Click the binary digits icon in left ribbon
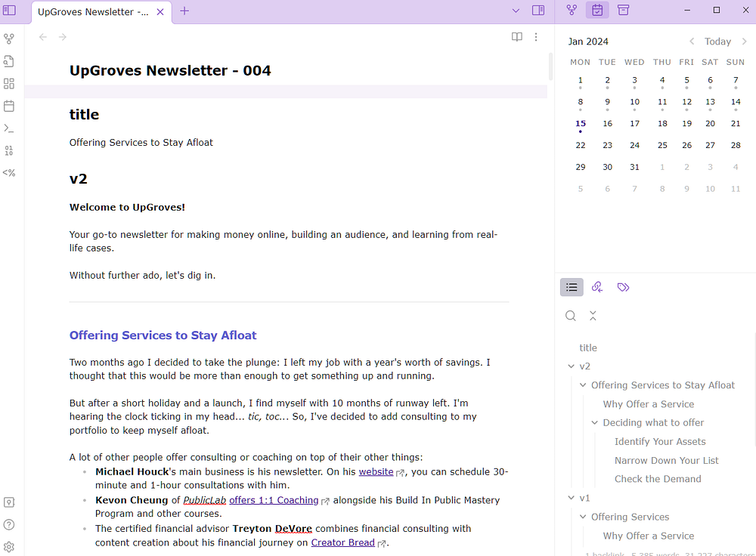The height and width of the screenshot is (556, 756). coord(9,151)
